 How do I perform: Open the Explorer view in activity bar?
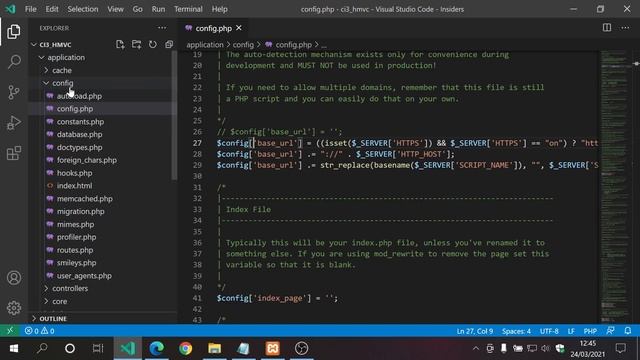tap(13, 31)
